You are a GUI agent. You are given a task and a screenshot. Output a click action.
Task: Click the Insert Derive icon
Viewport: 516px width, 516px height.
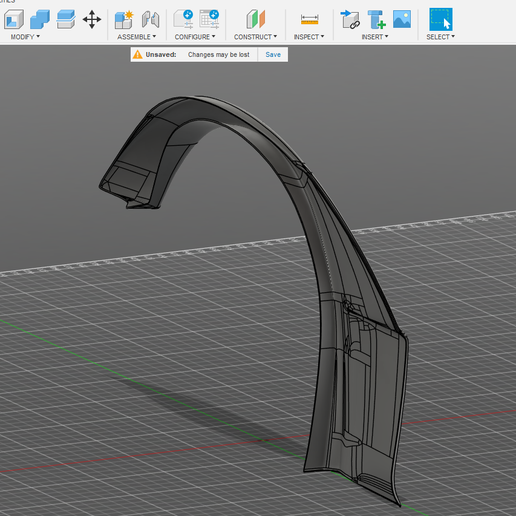tap(350, 19)
